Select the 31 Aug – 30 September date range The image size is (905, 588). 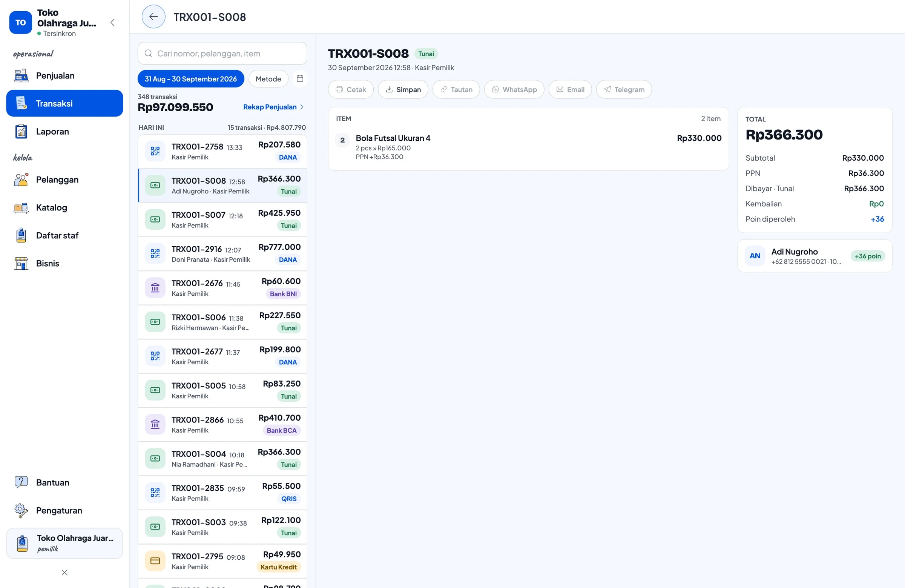coord(190,79)
